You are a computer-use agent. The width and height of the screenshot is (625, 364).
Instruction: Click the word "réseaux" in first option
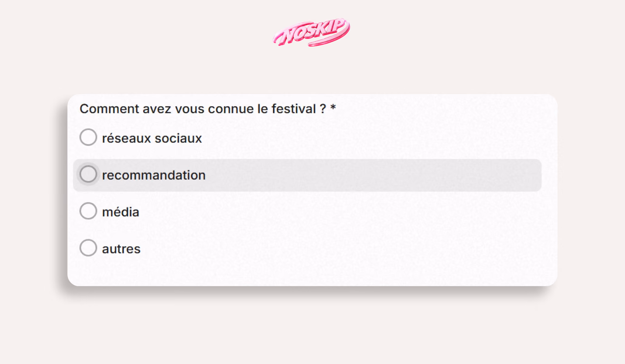pyautogui.click(x=127, y=138)
